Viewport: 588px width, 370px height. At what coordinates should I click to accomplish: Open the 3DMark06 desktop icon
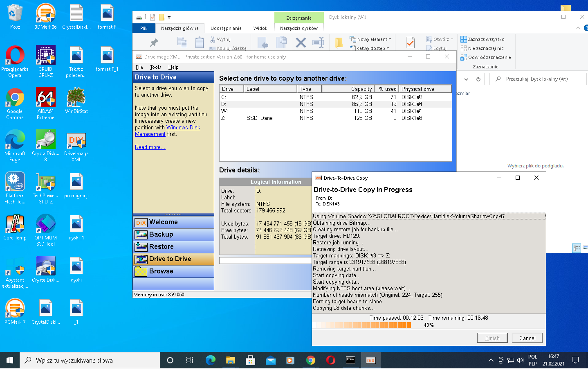[x=45, y=16]
